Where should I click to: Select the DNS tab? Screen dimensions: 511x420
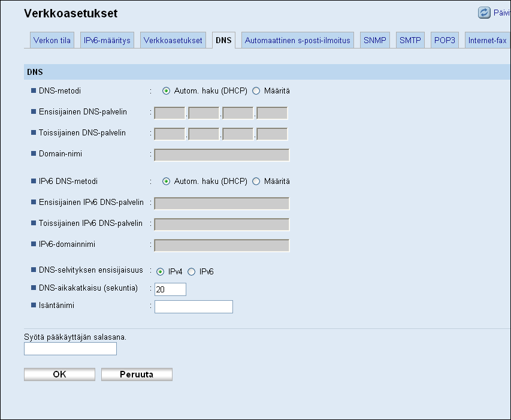pyautogui.click(x=223, y=40)
